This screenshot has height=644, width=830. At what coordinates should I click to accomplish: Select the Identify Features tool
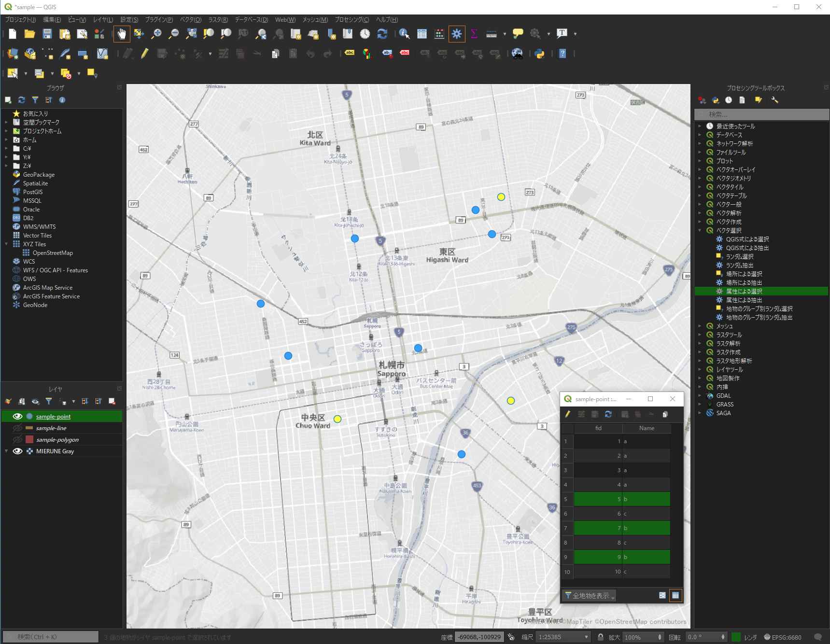tap(404, 34)
